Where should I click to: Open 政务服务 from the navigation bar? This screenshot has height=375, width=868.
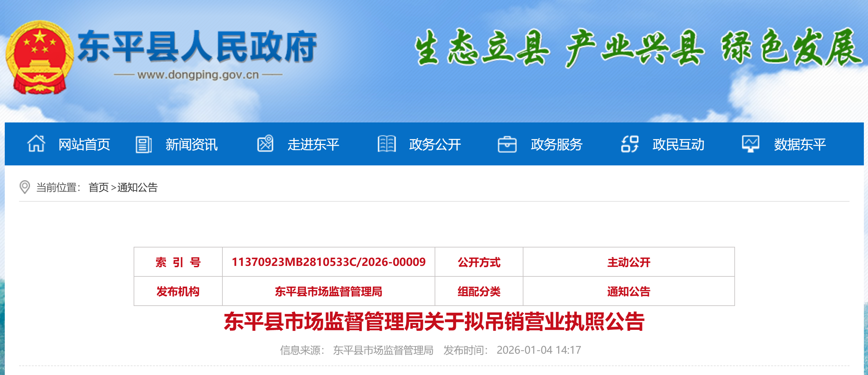[x=556, y=144]
